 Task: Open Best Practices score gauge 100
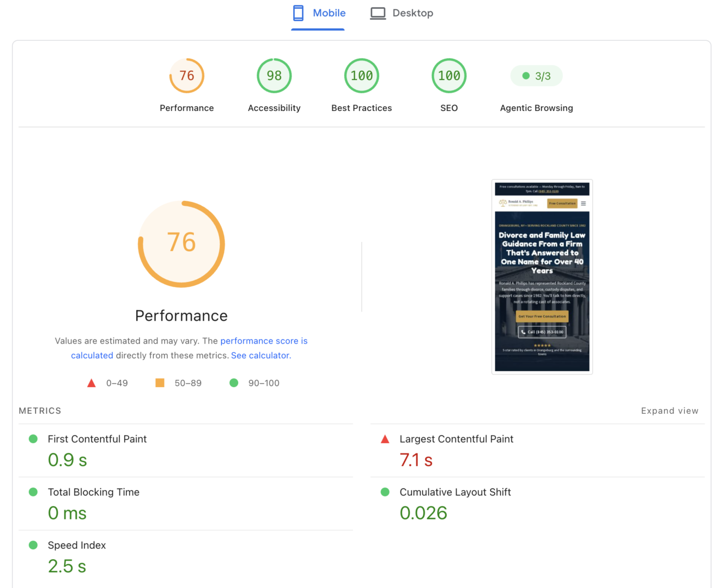(362, 76)
